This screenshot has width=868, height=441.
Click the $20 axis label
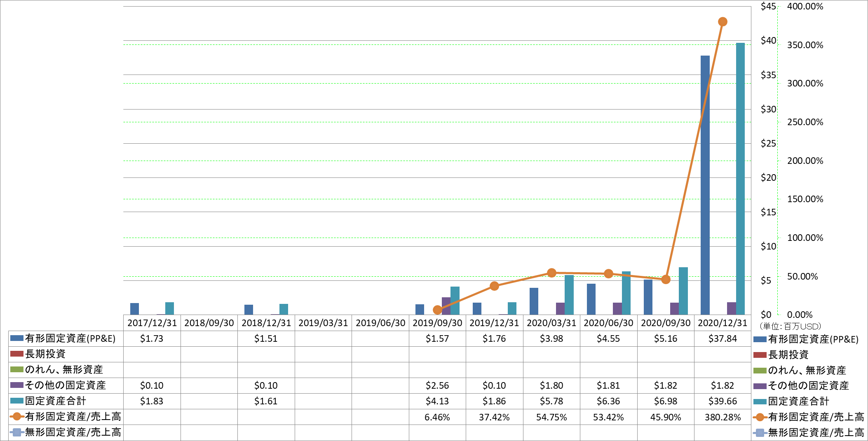click(768, 177)
